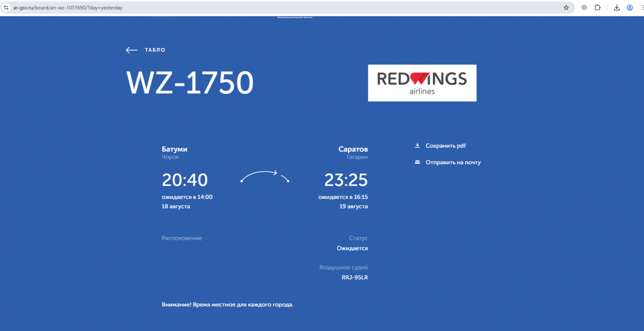Click the flight route arc graphic
The image size is (644, 331).
click(265, 176)
